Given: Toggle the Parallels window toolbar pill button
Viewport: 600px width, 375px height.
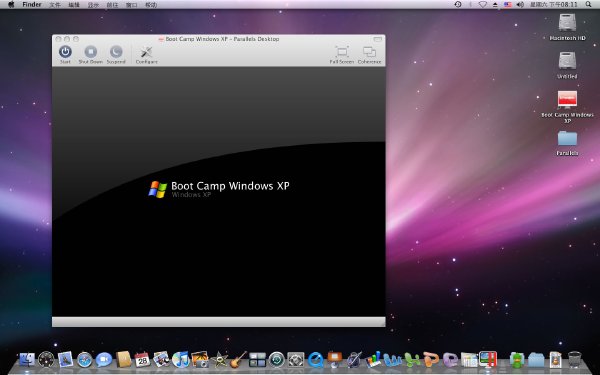Looking at the screenshot, I should [x=378, y=39].
